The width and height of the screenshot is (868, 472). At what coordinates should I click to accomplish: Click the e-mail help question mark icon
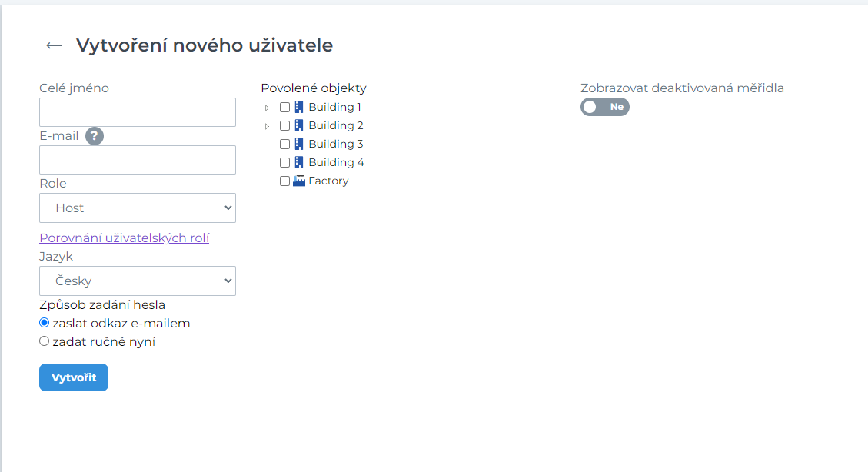coord(95,136)
